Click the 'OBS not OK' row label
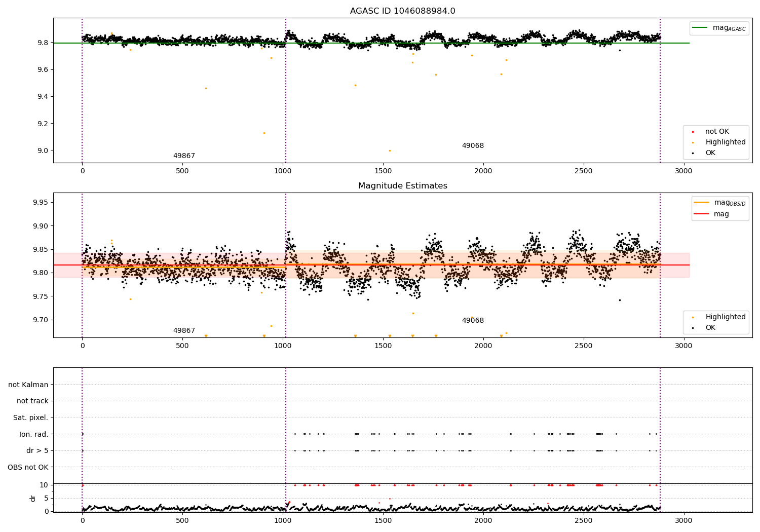The height and width of the screenshot is (532, 760). (x=28, y=467)
